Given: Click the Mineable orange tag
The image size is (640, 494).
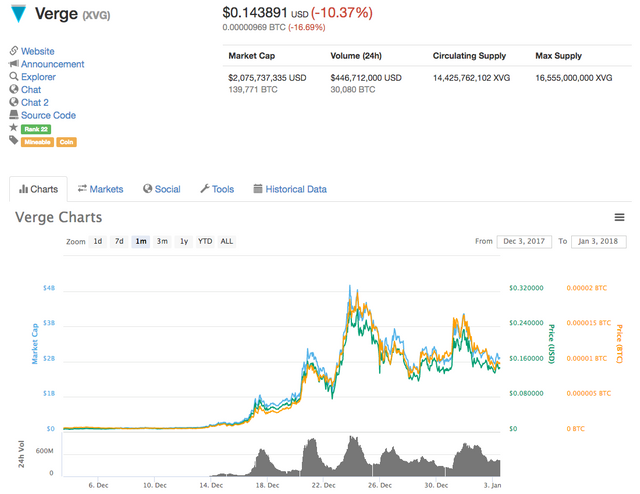Looking at the screenshot, I should click(37, 142).
